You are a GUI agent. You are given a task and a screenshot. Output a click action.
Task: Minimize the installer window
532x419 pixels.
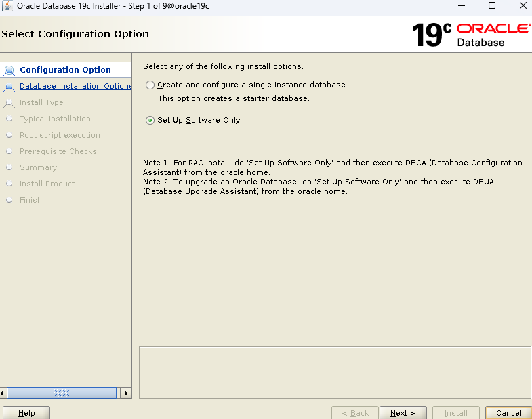pos(462,6)
